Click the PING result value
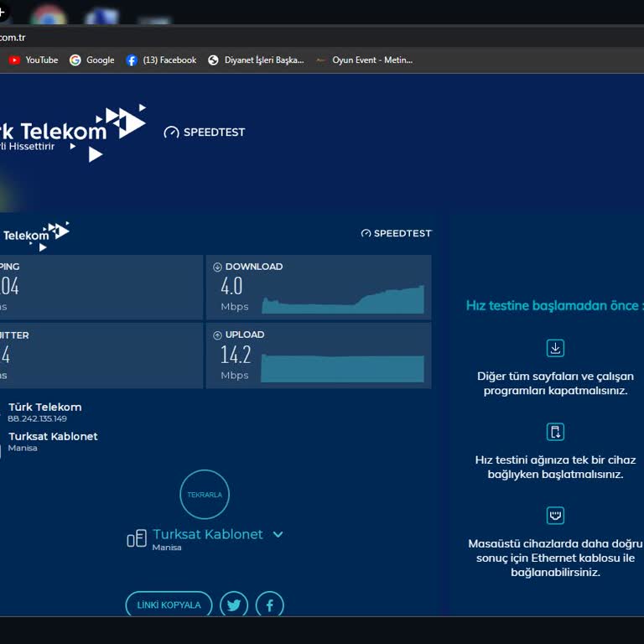The width and height of the screenshot is (644, 644). click(9, 286)
